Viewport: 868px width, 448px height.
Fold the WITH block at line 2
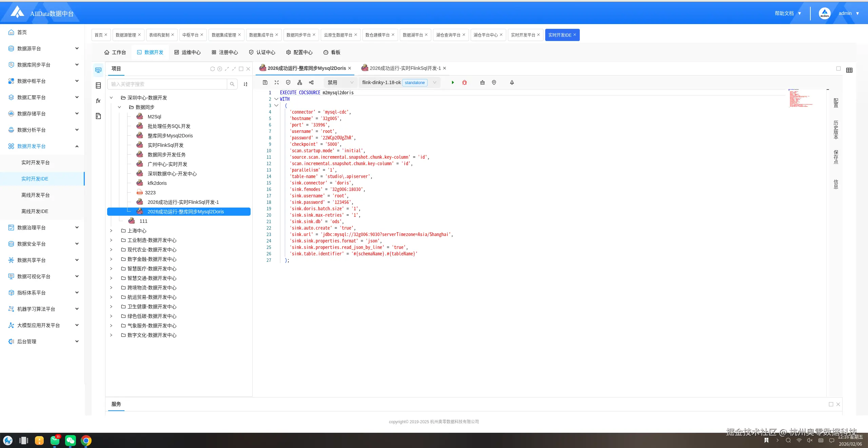(276, 99)
